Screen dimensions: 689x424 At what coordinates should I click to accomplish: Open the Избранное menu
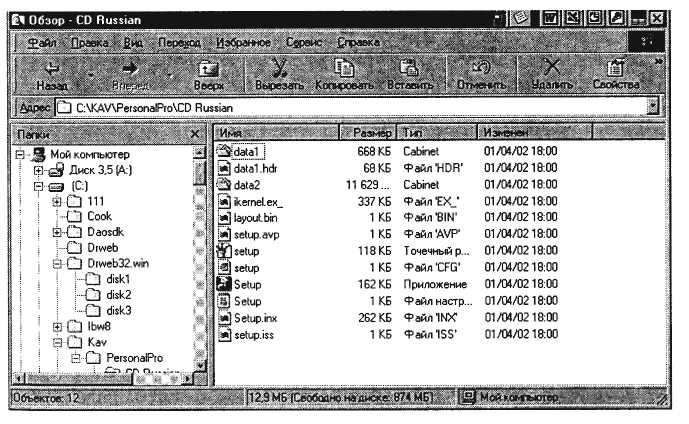pos(243,43)
